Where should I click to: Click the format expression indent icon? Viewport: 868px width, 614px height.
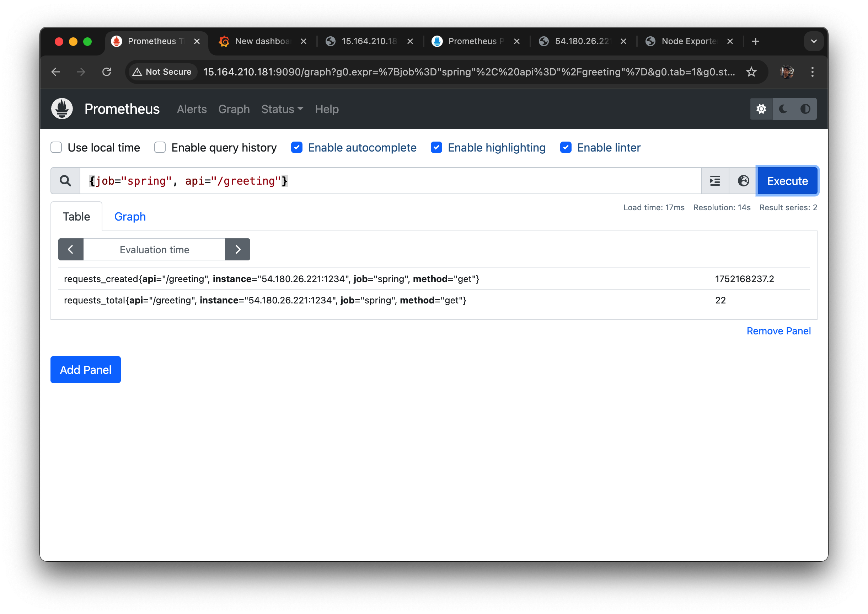coord(715,181)
